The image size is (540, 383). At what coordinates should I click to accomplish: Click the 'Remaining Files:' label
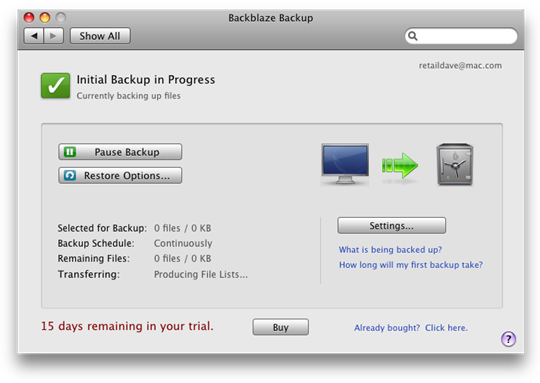point(94,258)
